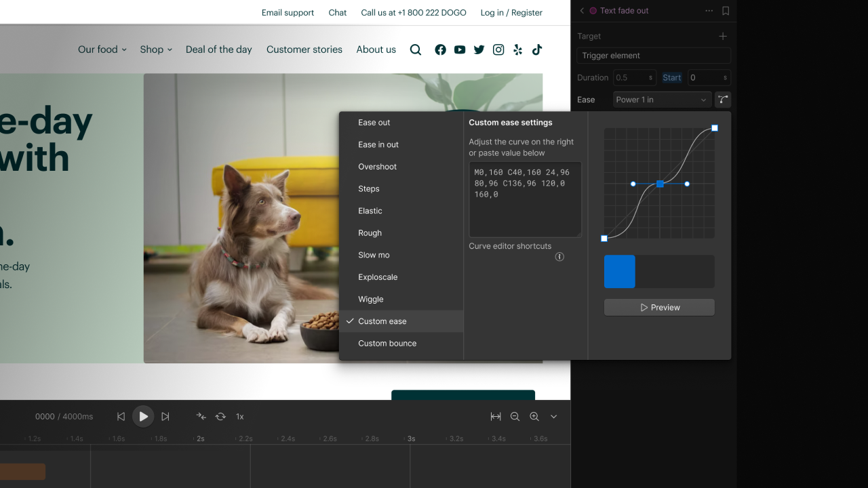This screenshot has width=868, height=488.
Task: Toggle the Start timing mode for Duration
Action: [x=671, y=77]
